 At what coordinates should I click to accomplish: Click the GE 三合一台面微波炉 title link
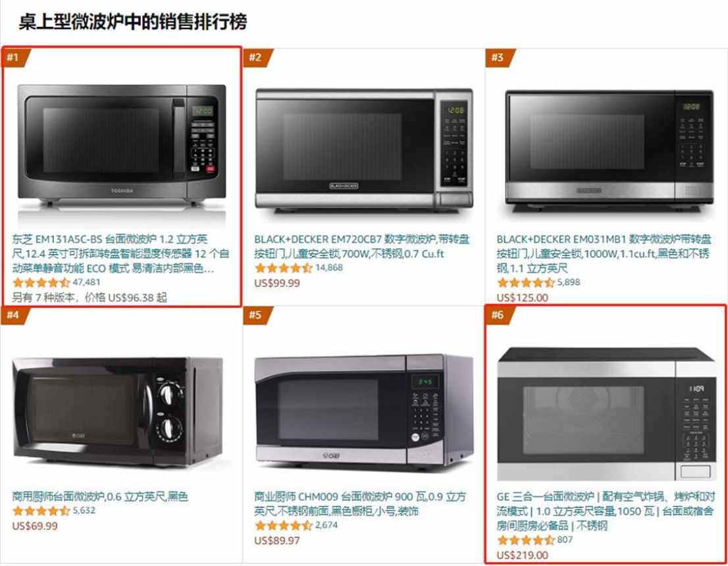[x=606, y=511]
